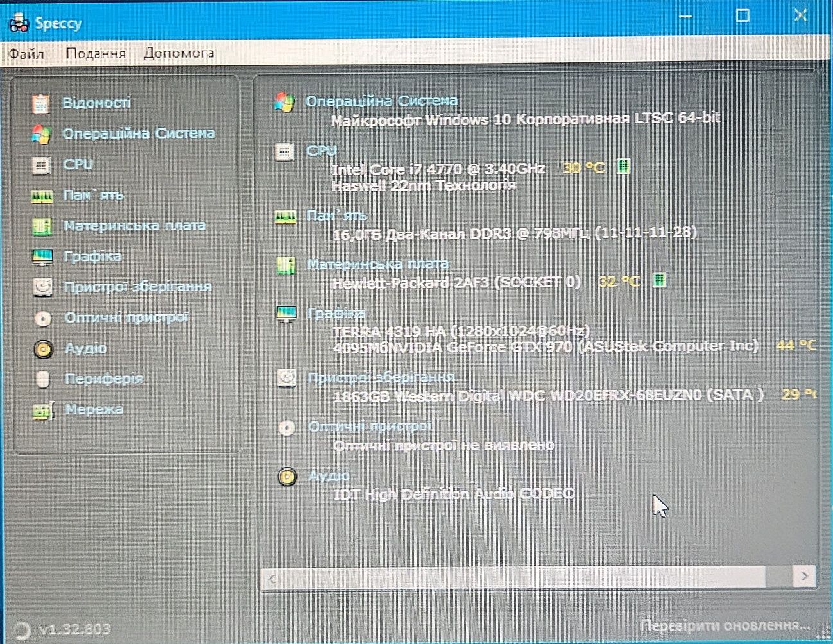Minimize the Speccy window
The image size is (833, 644).
tap(685, 16)
